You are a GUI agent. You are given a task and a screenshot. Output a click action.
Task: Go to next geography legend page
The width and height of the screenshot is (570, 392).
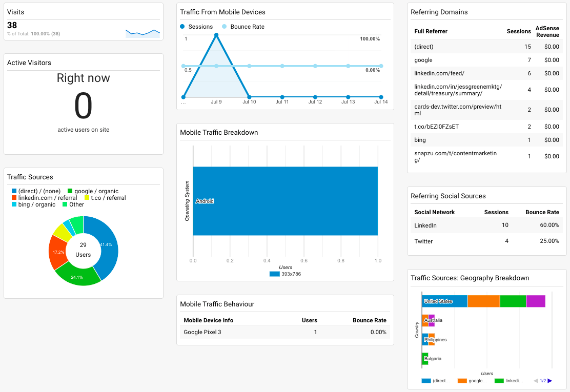click(550, 381)
